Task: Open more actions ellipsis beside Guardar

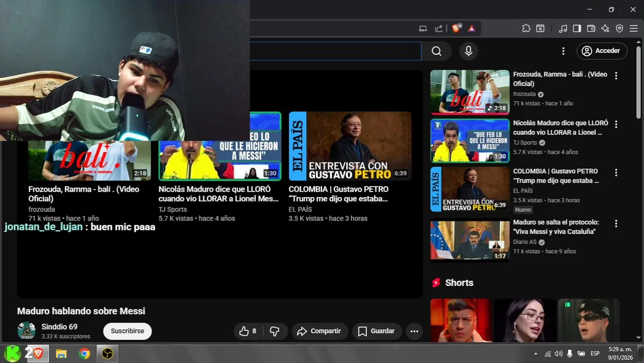Action: (x=414, y=331)
